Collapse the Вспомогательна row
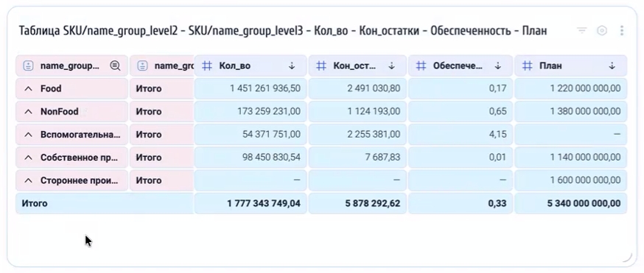 point(28,135)
